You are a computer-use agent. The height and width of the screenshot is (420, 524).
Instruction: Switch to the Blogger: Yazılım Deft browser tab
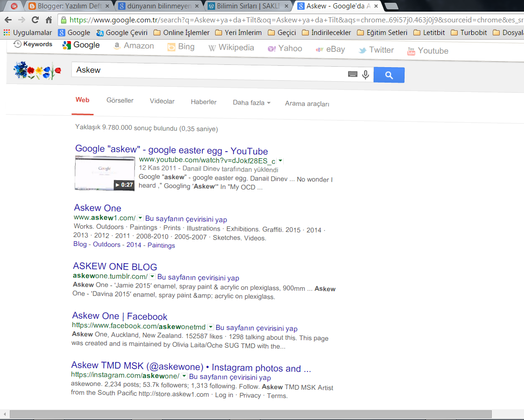[x=69, y=6]
